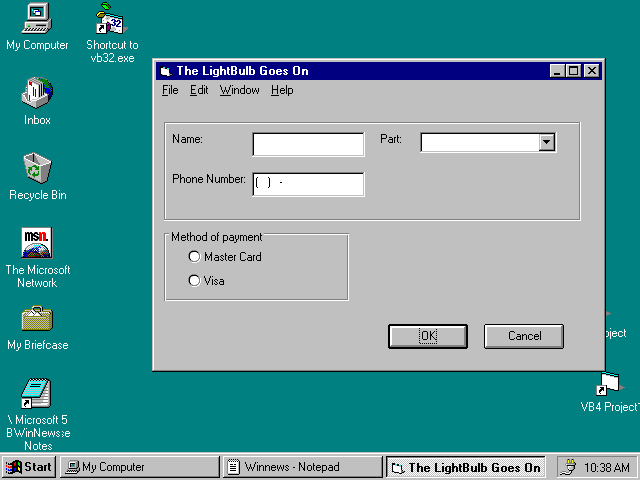Select the Master Card payment option

click(195, 257)
